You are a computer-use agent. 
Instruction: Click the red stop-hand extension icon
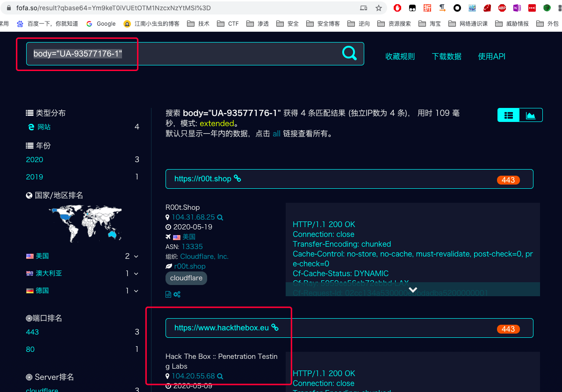click(x=397, y=8)
